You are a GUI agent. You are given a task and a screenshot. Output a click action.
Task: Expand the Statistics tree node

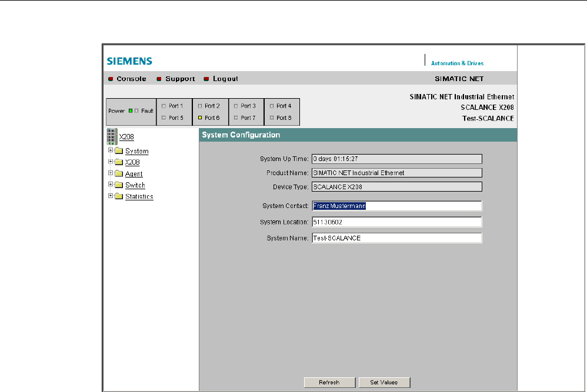click(x=111, y=196)
